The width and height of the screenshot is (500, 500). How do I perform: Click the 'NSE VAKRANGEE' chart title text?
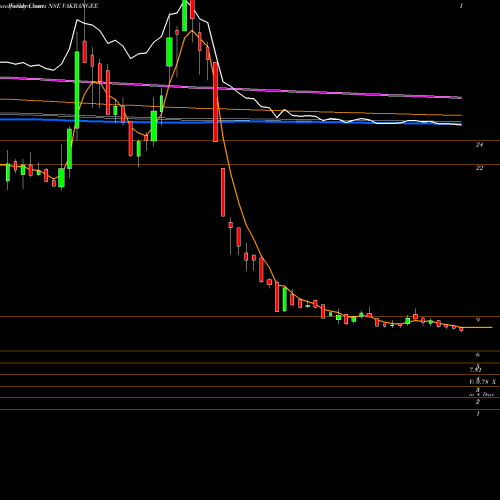click(x=73, y=6)
